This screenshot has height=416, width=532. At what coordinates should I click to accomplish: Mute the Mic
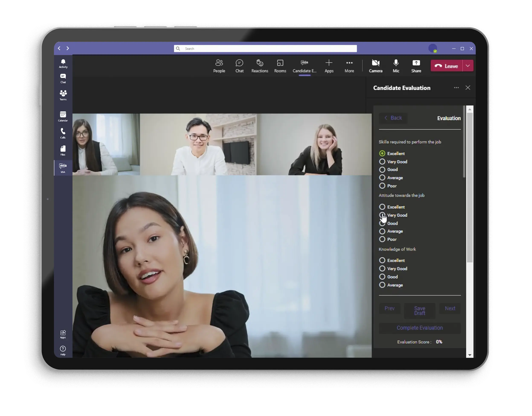point(396,66)
